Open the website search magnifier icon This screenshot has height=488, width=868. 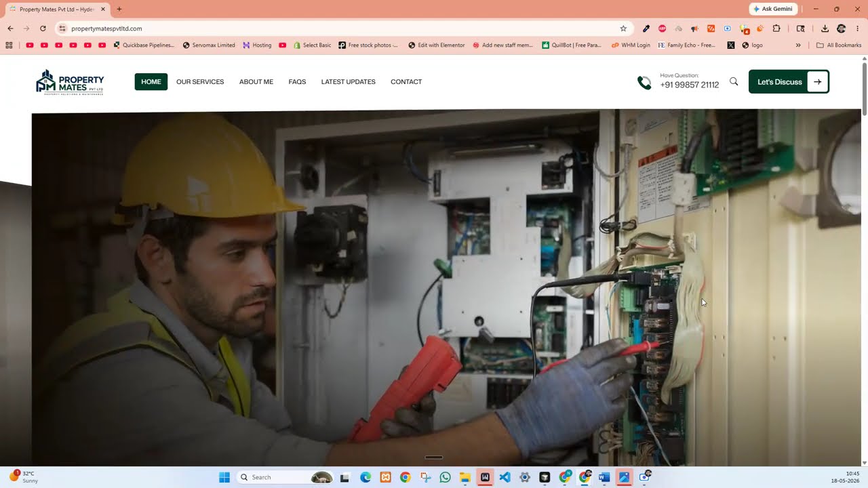point(734,81)
